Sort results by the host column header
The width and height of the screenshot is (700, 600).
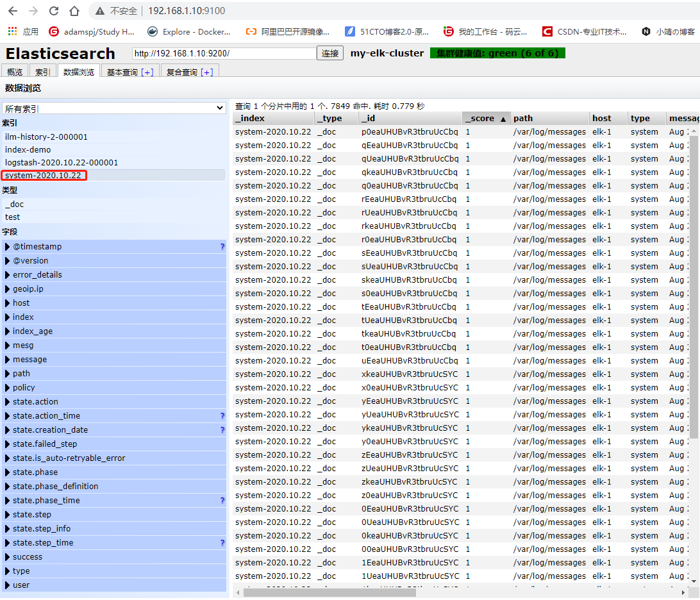point(608,119)
